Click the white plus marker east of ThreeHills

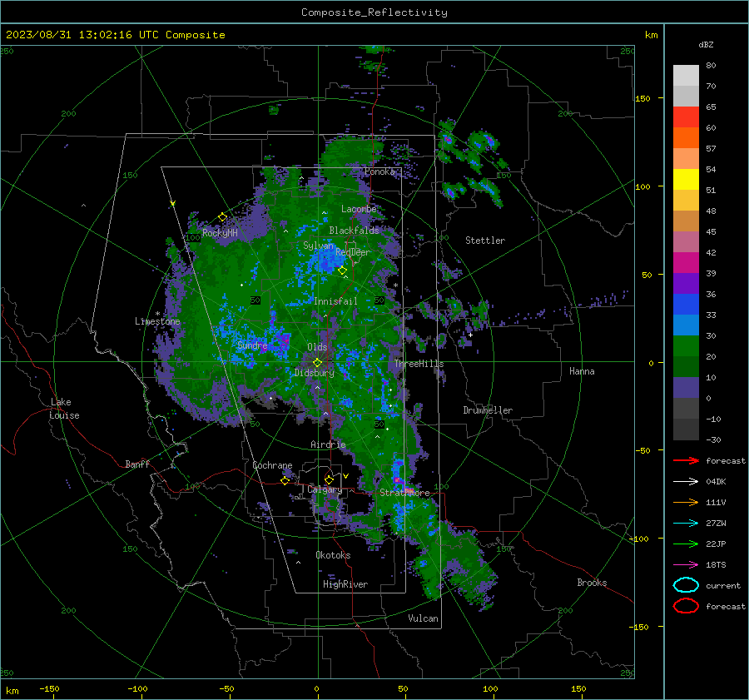(x=470, y=335)
